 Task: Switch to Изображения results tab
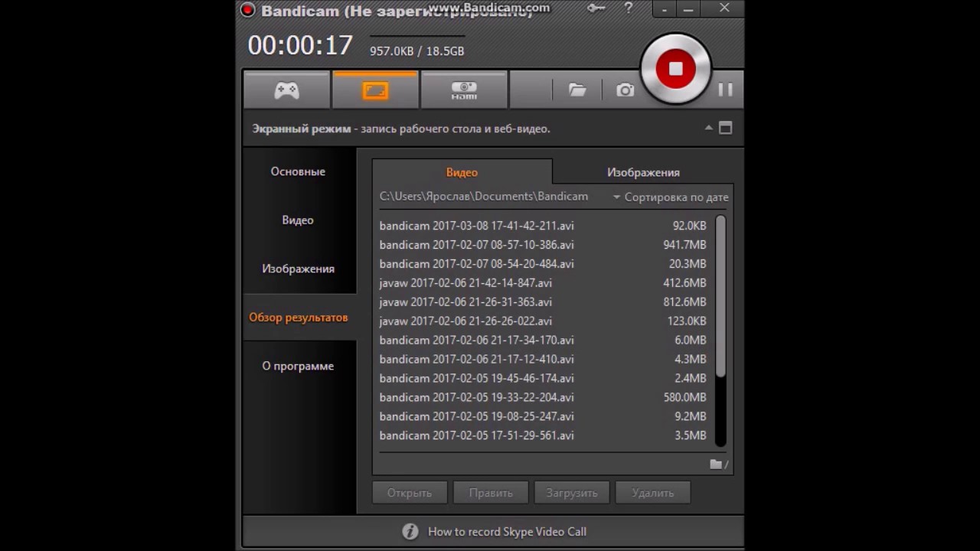tap(643, 172)
